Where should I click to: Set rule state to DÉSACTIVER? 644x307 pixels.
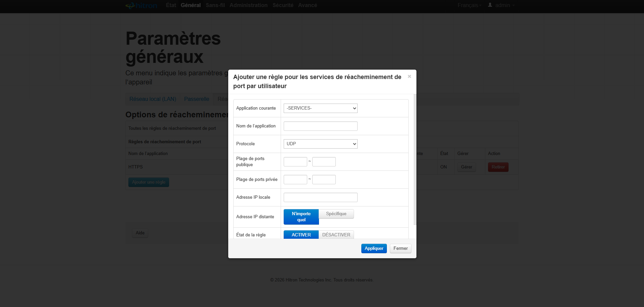tap(336, 235)
